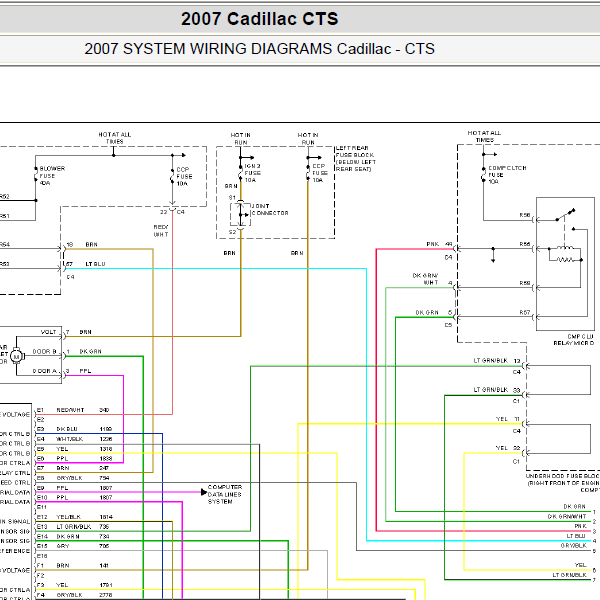Click the 'YEL 11' connector label
The width and height of the screenshot is (600, 600).
click(x=507, y=419)
